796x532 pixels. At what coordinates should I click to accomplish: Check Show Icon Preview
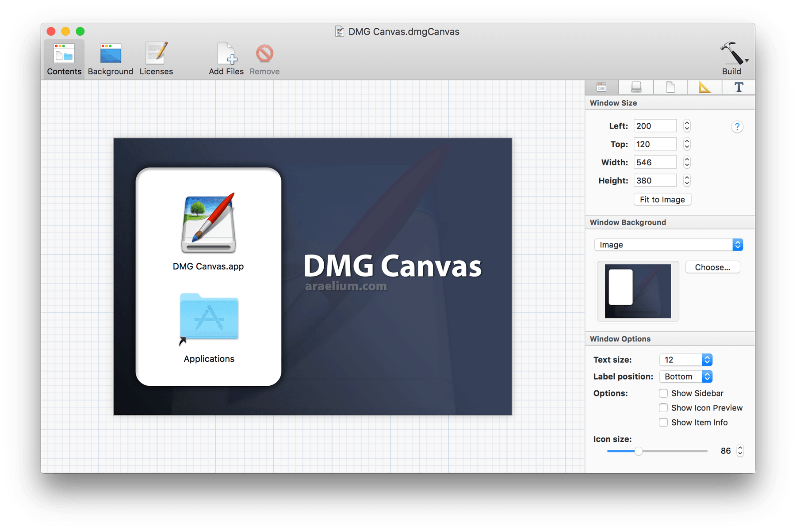point(663,407)
